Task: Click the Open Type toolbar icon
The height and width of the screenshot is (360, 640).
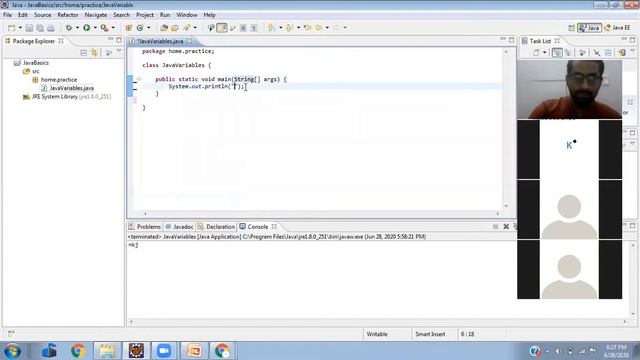Action: coord(164,28)
